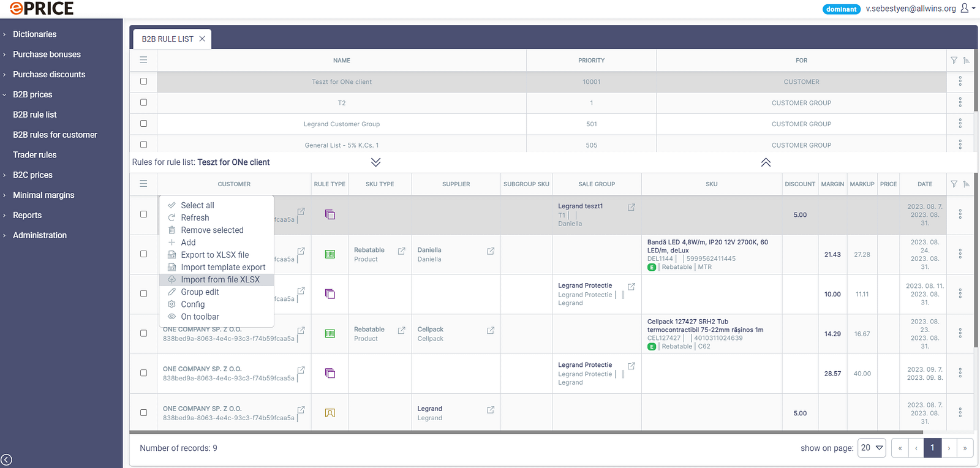Open the show on page dropdown
The width and height of the screenshot is (980, 468).
[x=872, y=448]
